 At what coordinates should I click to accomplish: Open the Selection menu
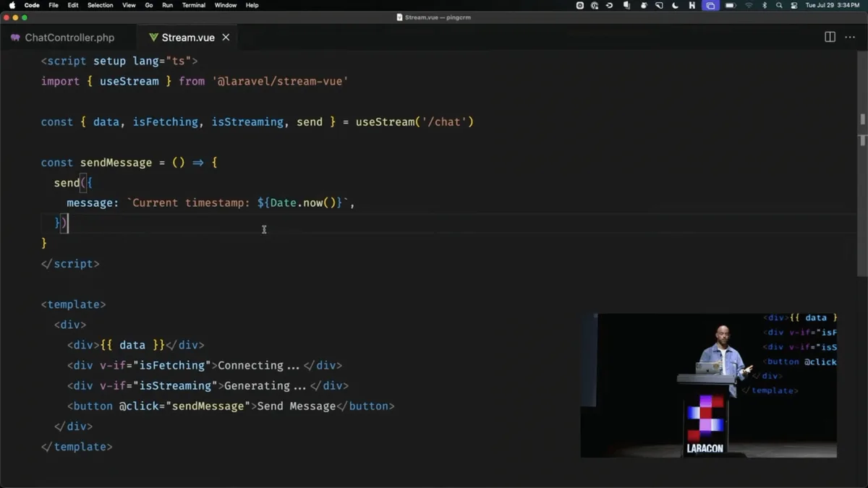(100, 5)
